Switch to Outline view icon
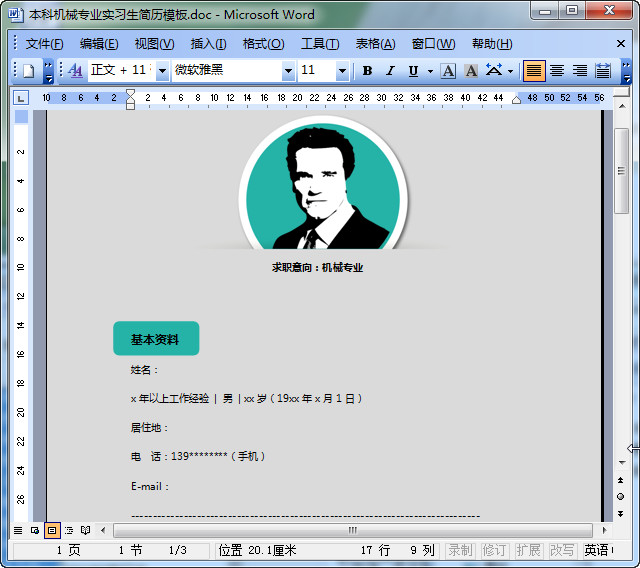This screenshot has width=640, height=568. [69, 530]
